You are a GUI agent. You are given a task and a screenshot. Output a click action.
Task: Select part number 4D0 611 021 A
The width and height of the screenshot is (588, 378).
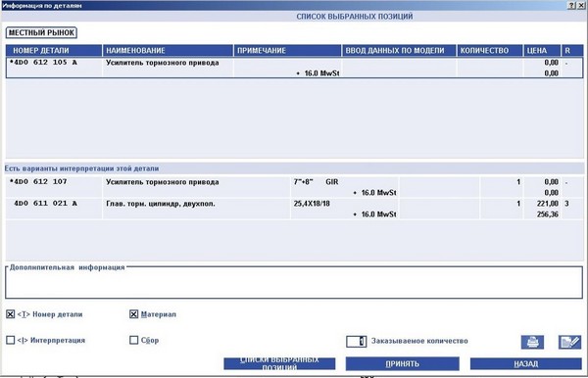click(45, 204)
